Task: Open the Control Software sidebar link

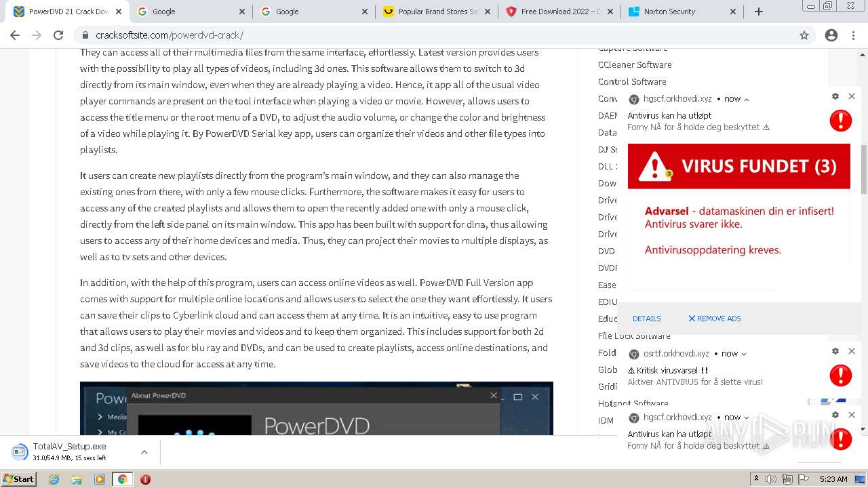Action: tap(632, 81)
